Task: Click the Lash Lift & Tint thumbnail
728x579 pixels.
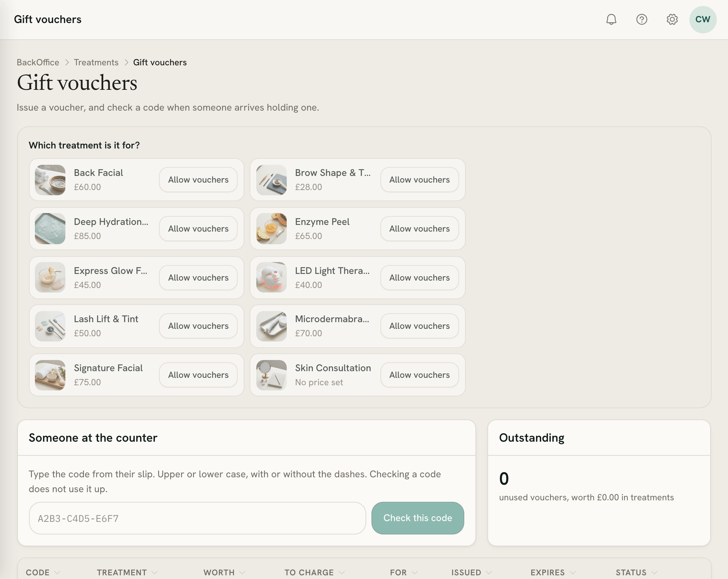Action: (x=50, y=326)
